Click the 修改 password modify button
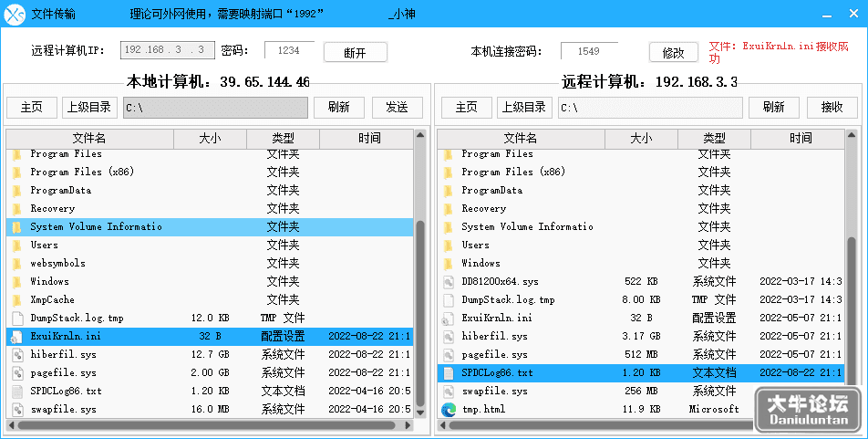Viewport: 868px width, 439px height. pyautogui.click(x=673, y=52)
